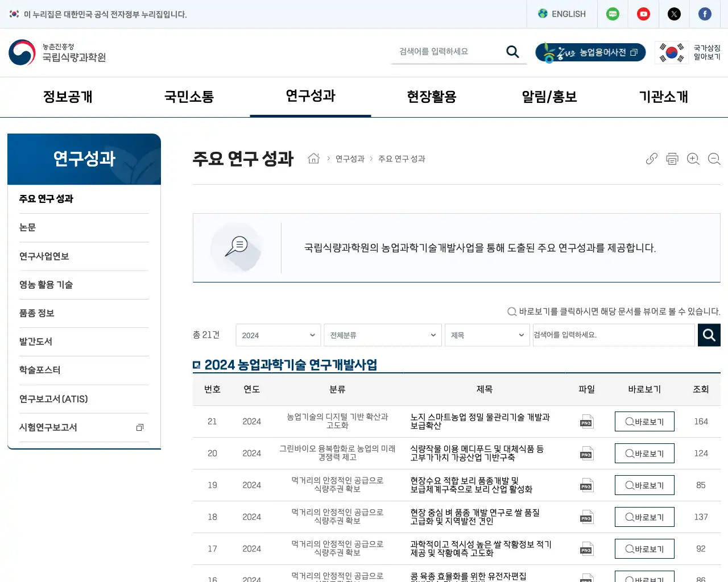This screenshot has width=728, height=582.
Task: Switch site language to ENGLISH
Action: pyautogui.click(x=562, y=14)
